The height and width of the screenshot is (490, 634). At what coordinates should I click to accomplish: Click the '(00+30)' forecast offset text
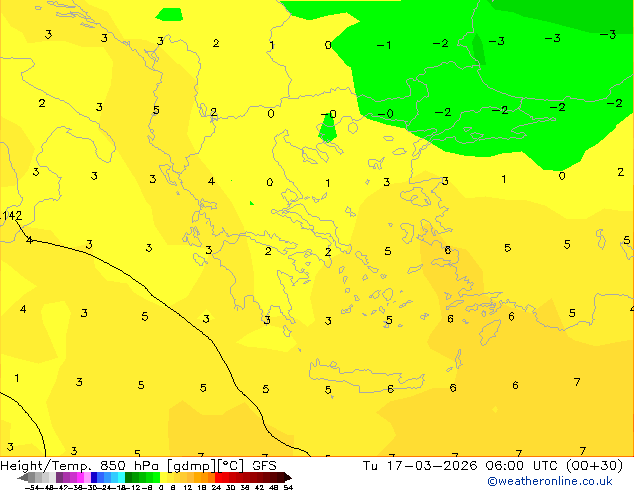[x=594, y=466]
